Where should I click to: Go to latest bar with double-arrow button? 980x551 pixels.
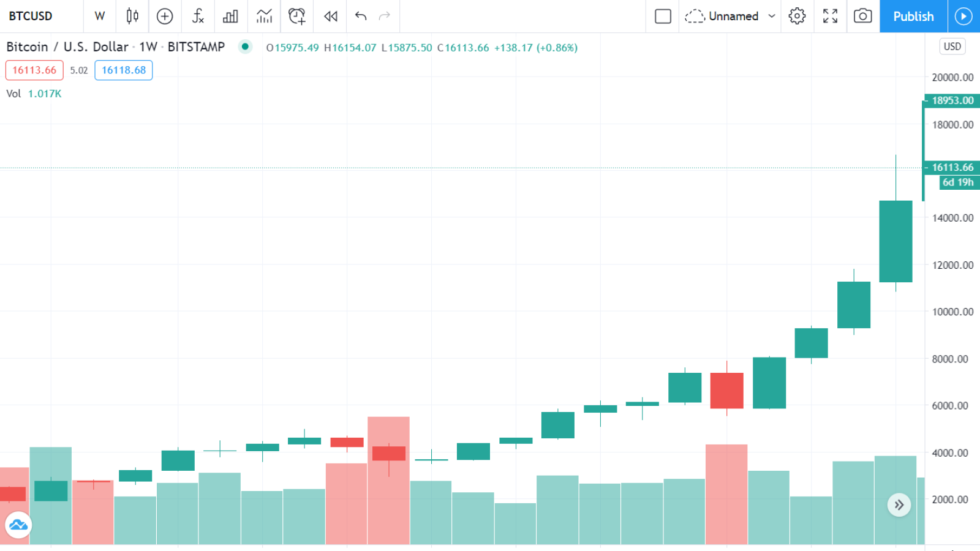click(899, 505)
